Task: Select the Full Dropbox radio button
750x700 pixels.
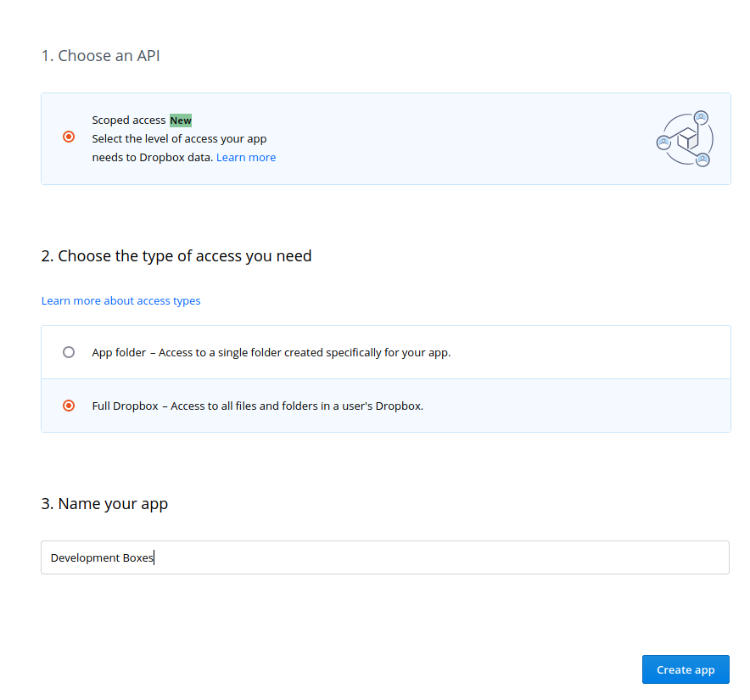Action: (x=69, y=406)
